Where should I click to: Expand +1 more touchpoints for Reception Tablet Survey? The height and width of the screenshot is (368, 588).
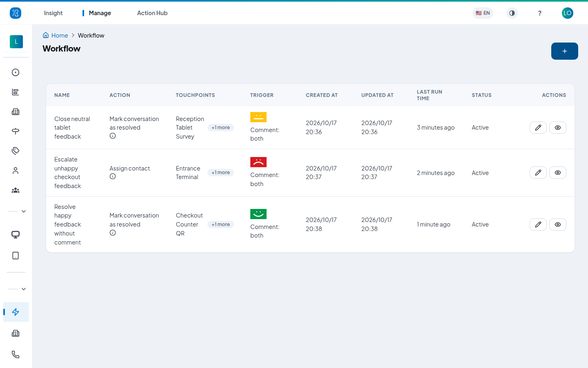220,128
